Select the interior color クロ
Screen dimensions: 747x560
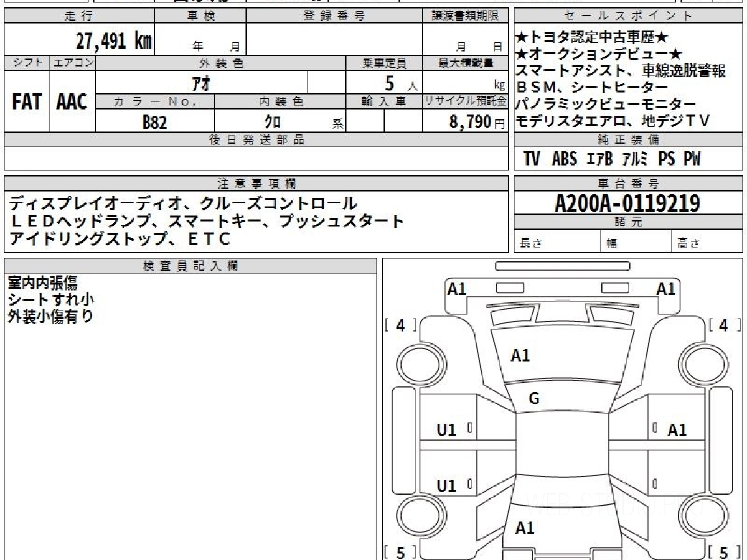[273, 122]
